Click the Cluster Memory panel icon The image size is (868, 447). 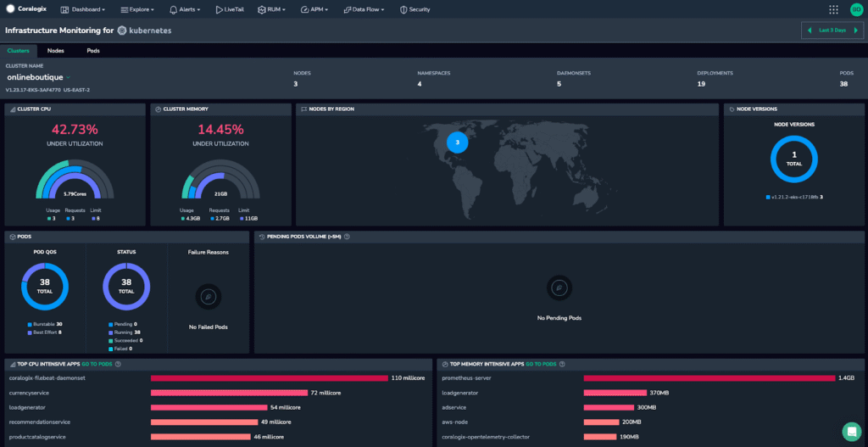click(x=158, y=109)
